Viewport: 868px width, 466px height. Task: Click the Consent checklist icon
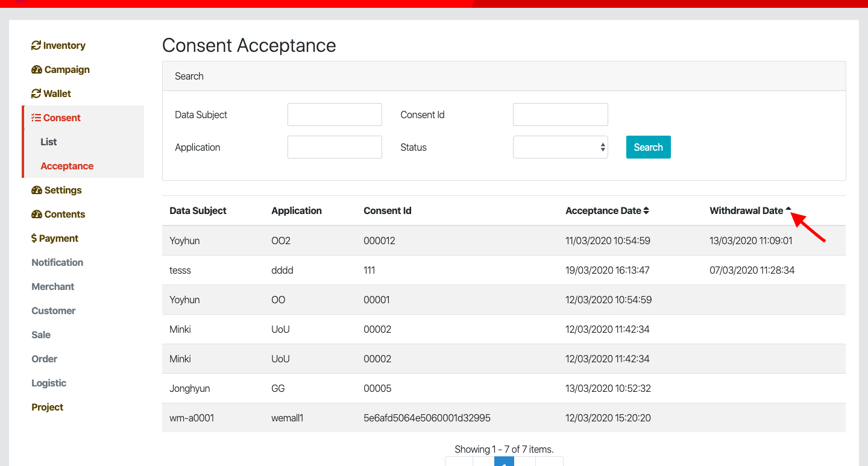tap(36, 118)
